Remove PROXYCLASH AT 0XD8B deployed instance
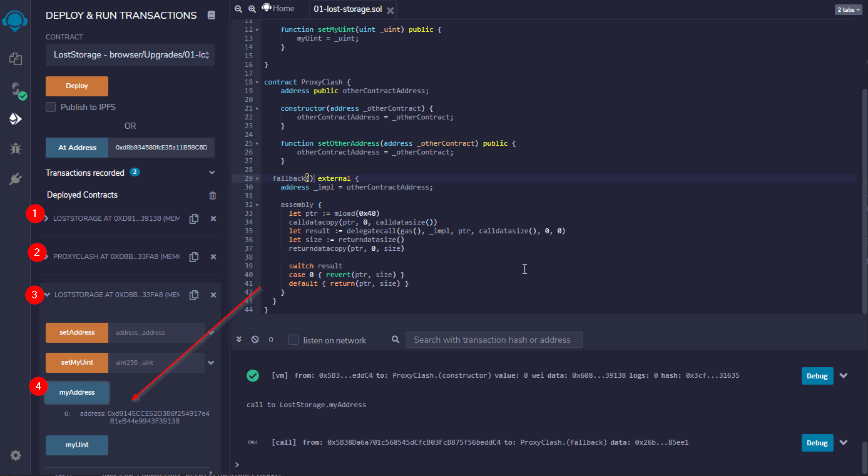This screenshot has height=476, width=868. (213, 256)
